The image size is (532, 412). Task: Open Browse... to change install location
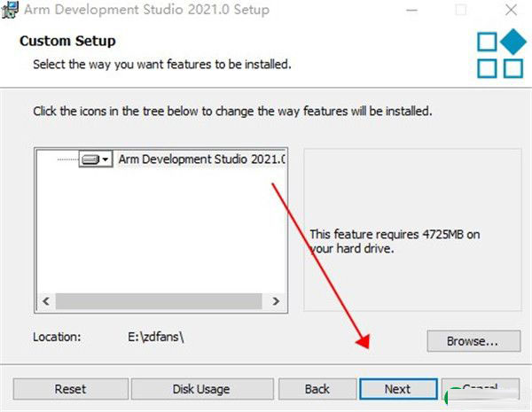click(x=473, y=341)
